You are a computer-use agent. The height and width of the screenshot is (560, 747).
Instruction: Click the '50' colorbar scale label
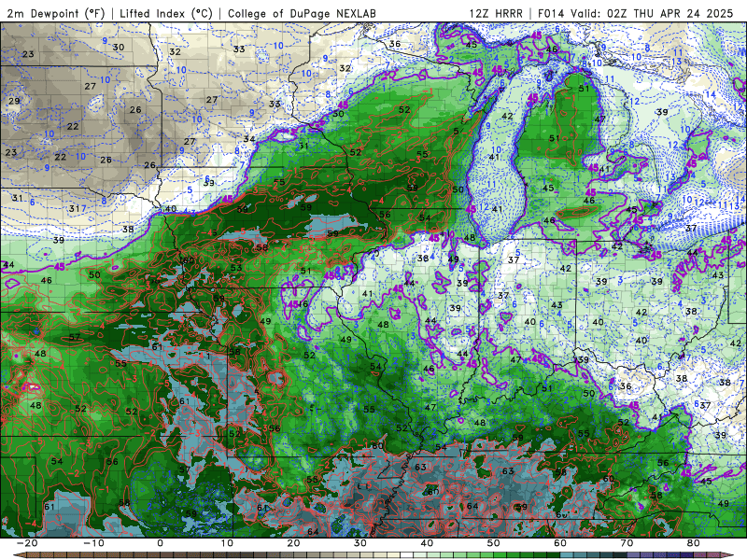click(x=494, y=543)
